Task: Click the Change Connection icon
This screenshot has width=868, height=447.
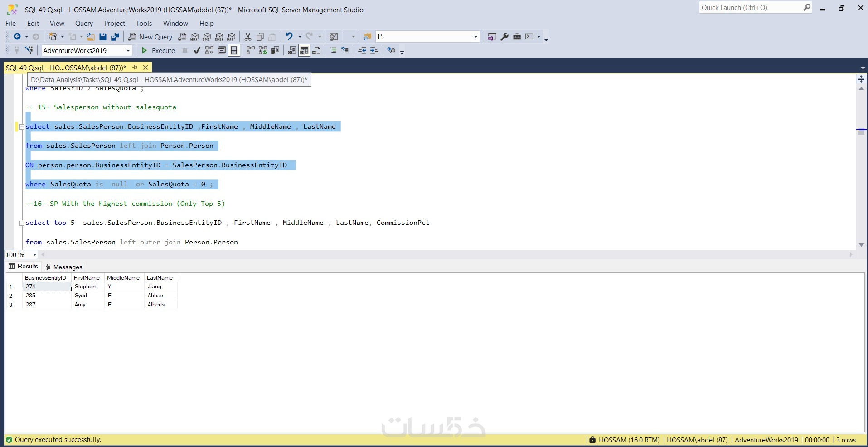Action: coord(29,50)
